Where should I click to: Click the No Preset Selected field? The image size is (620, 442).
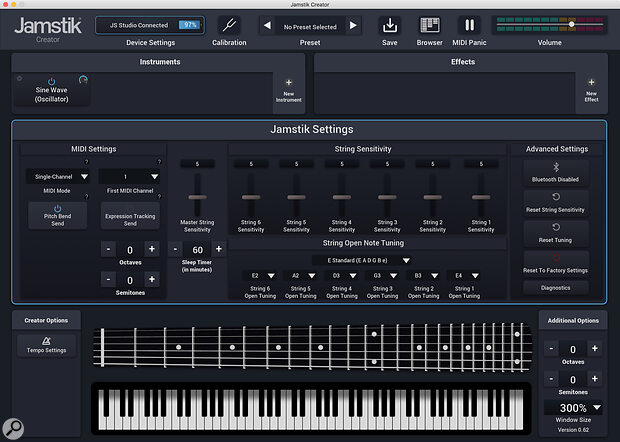(x=310, y=27)
